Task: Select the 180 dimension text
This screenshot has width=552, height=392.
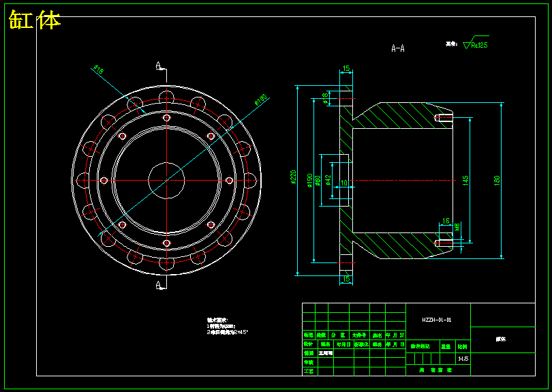Action: click(497, 181)
